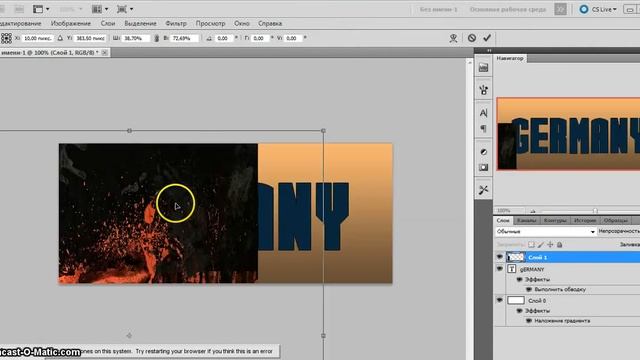Click lock position cross icon
The width and height of the screenshot is (640, 360).
click(x=550, y=244)
